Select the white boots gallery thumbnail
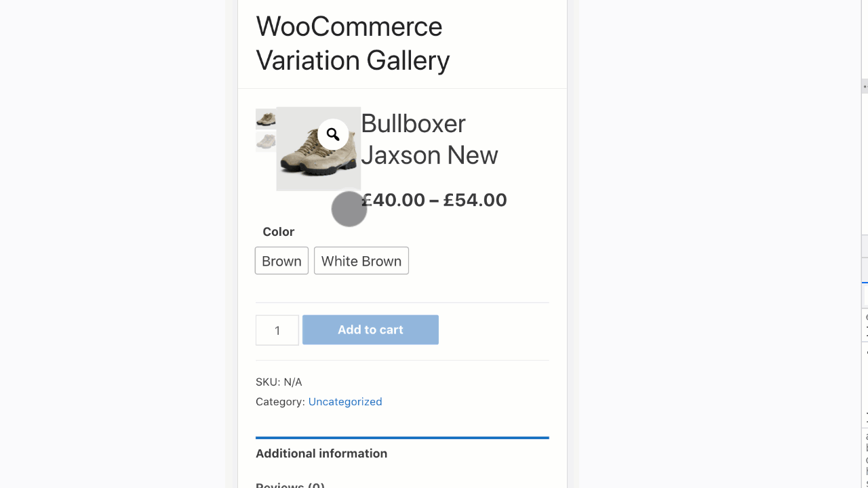Viewport: 868px width, 488px height. (264, 142)
